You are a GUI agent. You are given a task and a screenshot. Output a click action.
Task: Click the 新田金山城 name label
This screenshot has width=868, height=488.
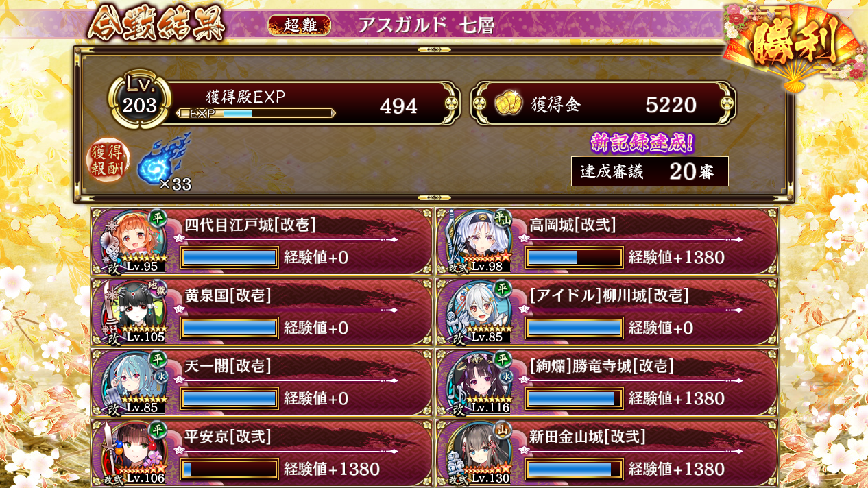click(x=587, y=437)
